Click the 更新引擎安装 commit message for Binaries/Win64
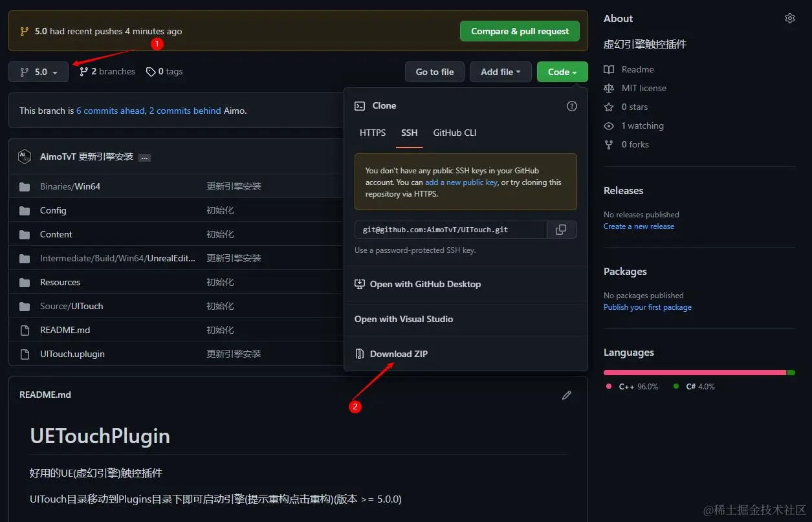Image resolution: width=812 pixels, height=522 pixels. coord(234,186)
